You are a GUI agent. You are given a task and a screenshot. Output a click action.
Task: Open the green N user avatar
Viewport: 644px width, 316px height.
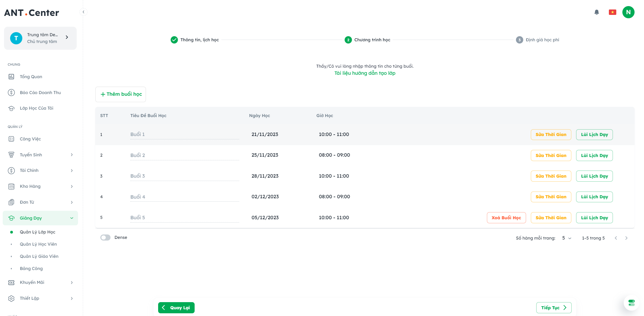point(628,12)
